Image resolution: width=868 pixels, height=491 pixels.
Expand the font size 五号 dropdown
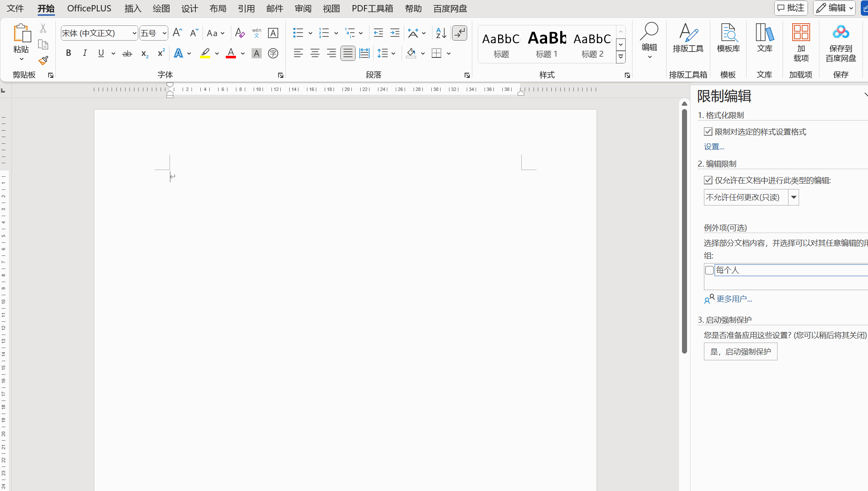pyautogui.click(x=164, y=33)
